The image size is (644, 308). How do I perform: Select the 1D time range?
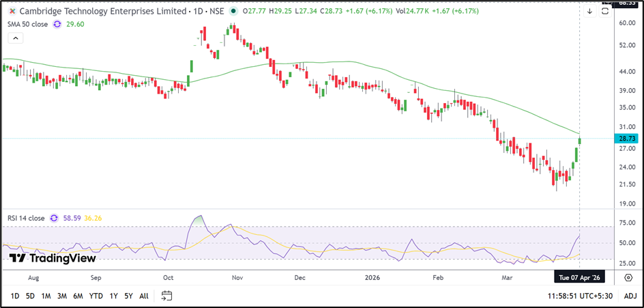pos(14,296)
